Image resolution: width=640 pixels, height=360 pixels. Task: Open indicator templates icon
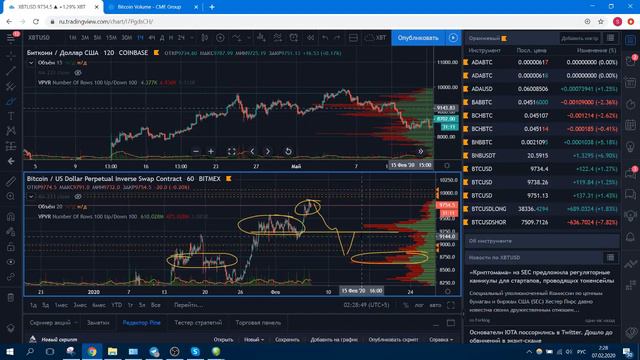pos(278,38)
